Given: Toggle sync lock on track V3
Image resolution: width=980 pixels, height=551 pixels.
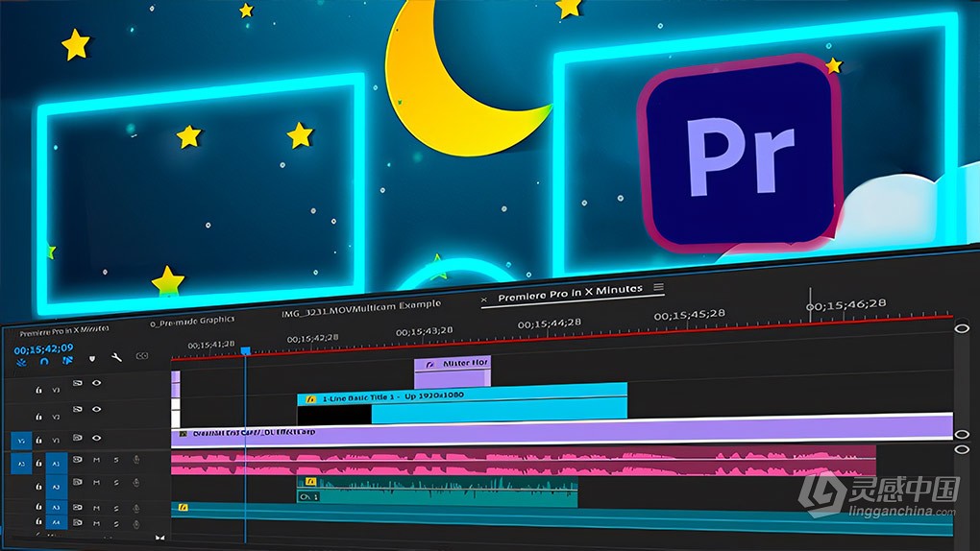Looking at the screenshot, I should point(77,382).
